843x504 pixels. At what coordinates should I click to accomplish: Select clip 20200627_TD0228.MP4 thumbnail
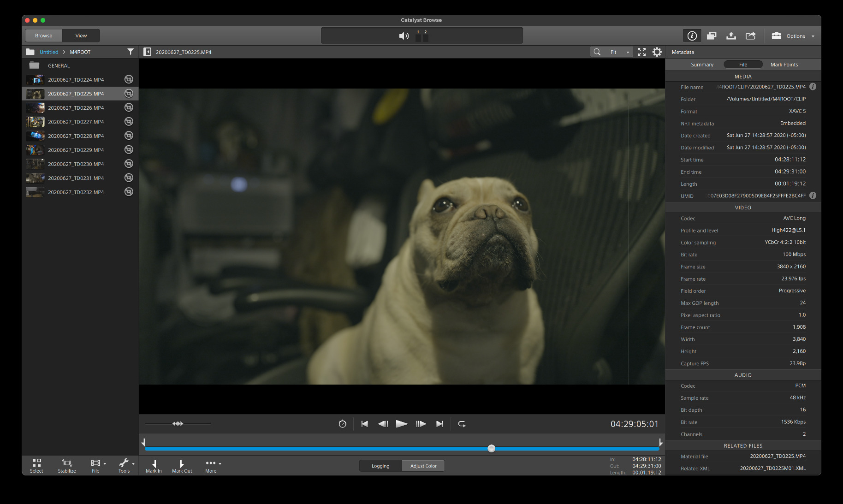[35, 136]
